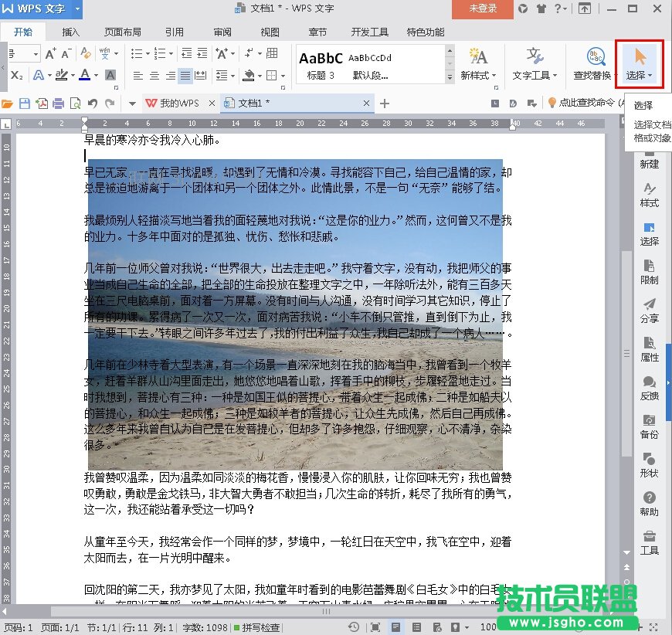The width and height of the screenshot is (672, 635).
Task: Click the save icon in quick access toolbar
Action: click(x=25, y=104)
